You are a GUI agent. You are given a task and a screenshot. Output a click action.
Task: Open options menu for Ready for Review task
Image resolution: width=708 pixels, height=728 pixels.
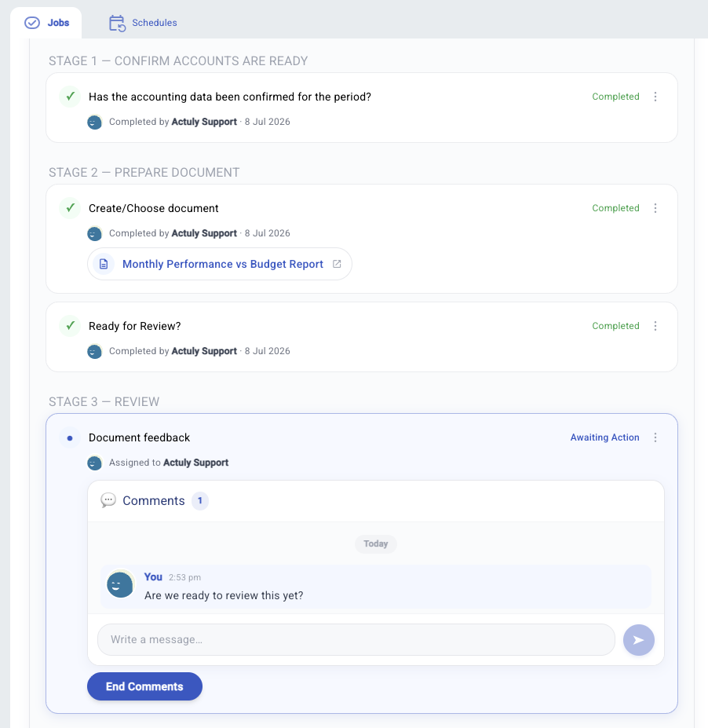[655, 326]
